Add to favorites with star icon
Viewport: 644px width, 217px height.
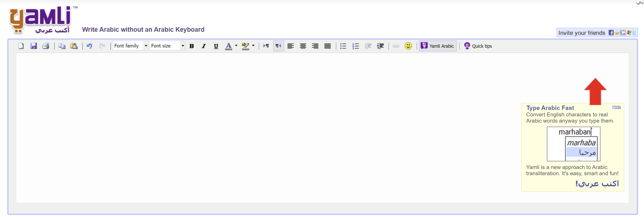pyautogui.click(x=617, y=33)
